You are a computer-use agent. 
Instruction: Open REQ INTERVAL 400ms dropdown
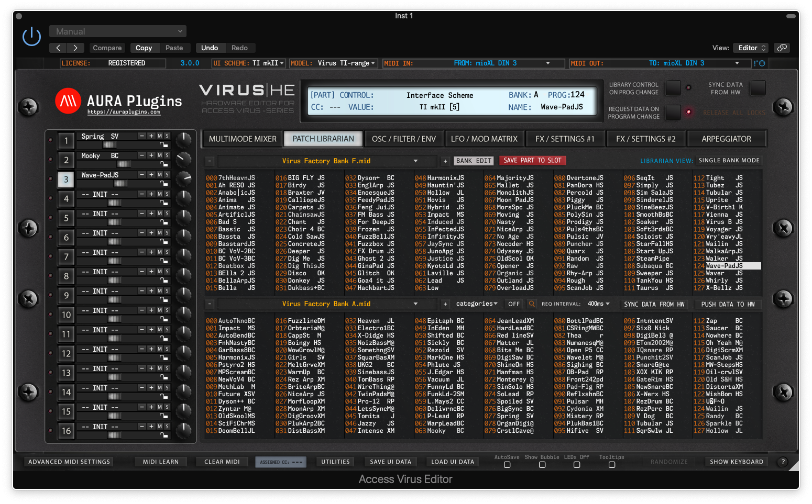tap(599, 304)
